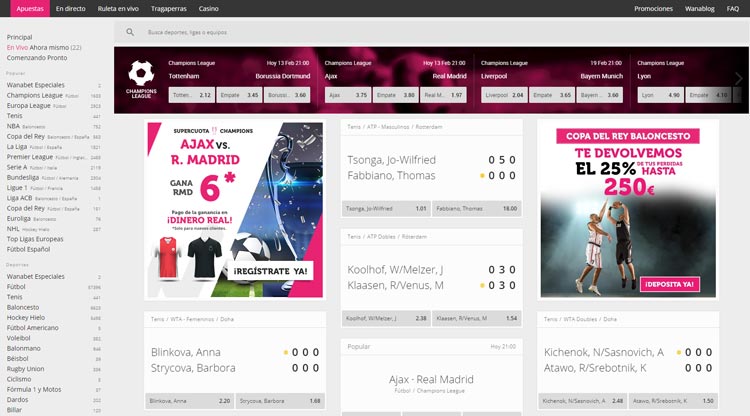Bet on Blinkova, Anna at 2.20
Screen dimensions: 750x416
[x=190, y=401]
